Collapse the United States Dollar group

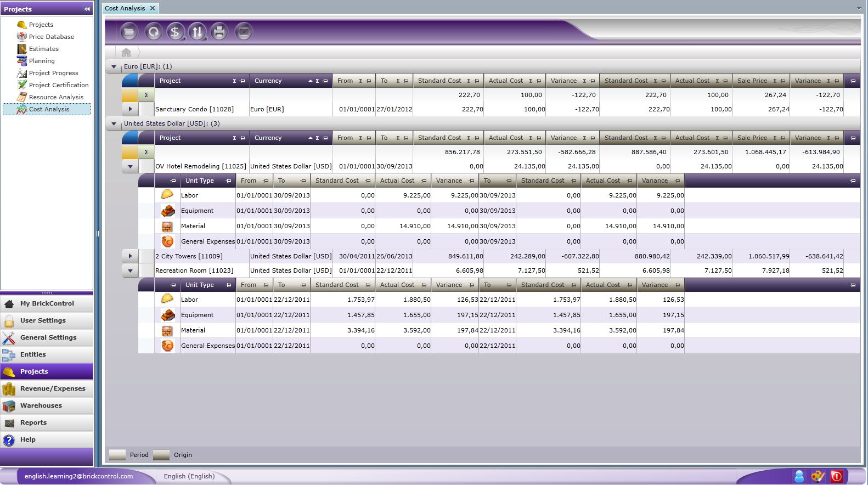click(114, 124)
